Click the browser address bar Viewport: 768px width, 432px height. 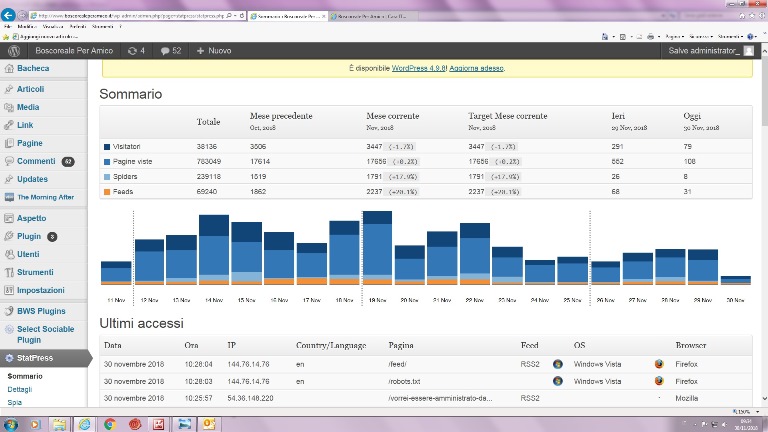click(x=130, y=16)
